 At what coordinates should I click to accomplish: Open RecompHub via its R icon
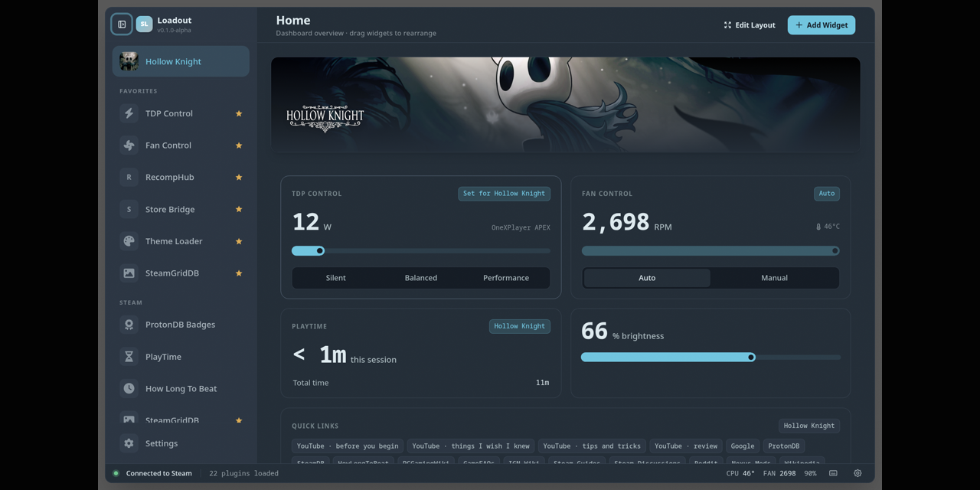click(129, 177)
